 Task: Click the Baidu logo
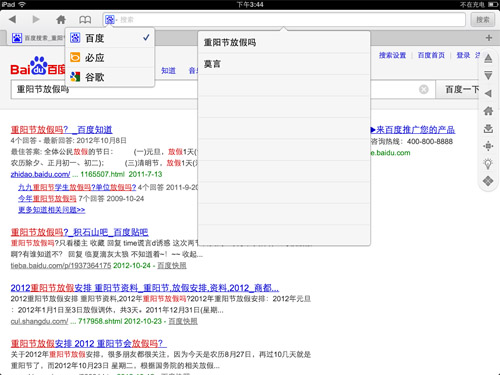tap(38, 66)
